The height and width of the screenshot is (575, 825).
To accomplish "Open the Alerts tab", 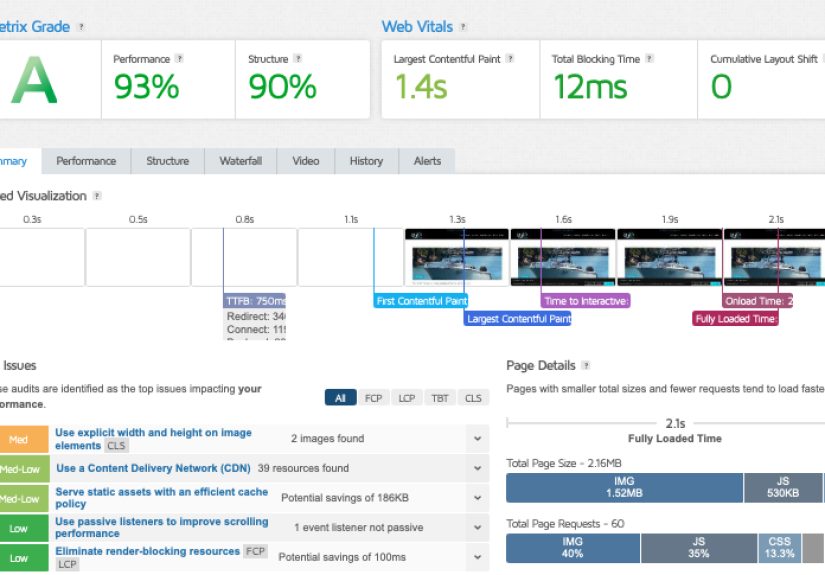I will [427, 161].
